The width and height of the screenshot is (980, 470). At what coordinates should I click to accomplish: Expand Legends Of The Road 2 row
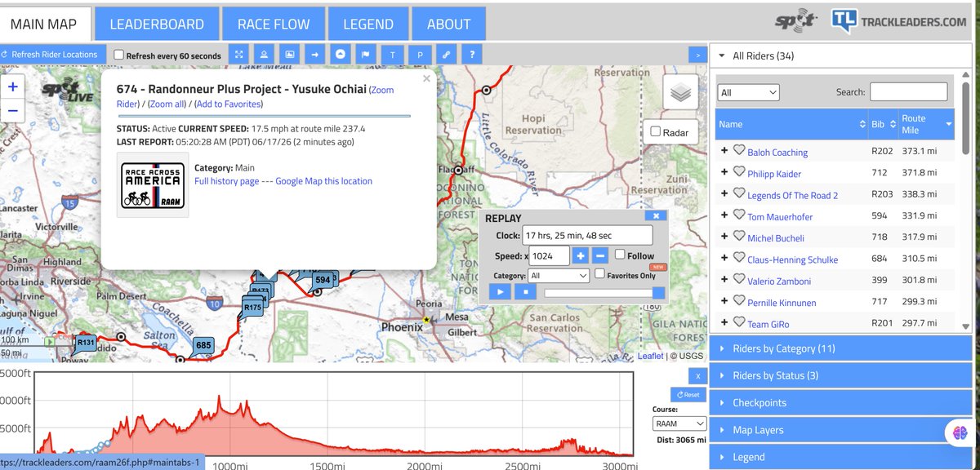pos(724,194)
